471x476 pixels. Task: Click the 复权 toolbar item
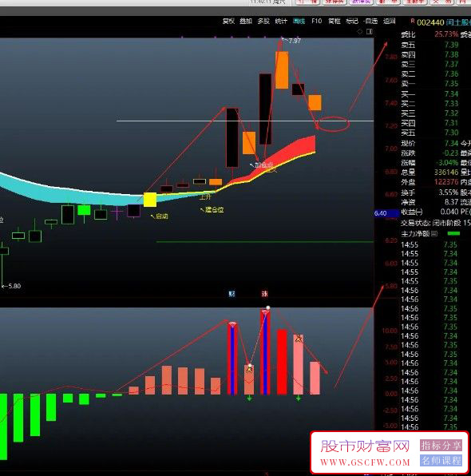(x=228, y=21)
